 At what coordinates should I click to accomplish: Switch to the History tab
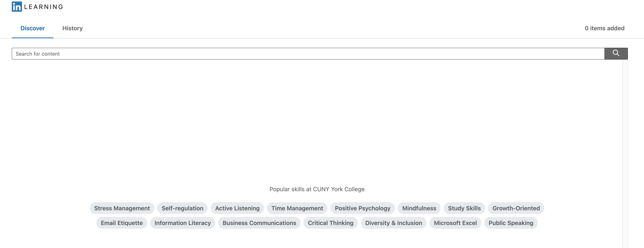pyautogui.click(x=72, y=28)
